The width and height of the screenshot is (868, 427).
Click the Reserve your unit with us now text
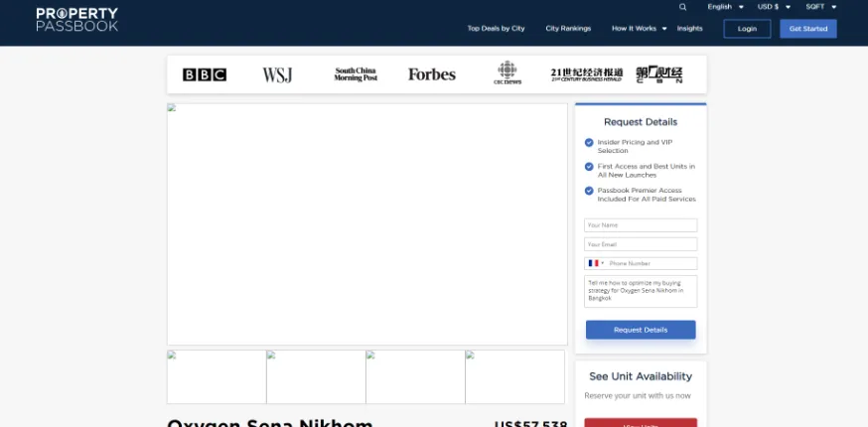tap(638, 396)
